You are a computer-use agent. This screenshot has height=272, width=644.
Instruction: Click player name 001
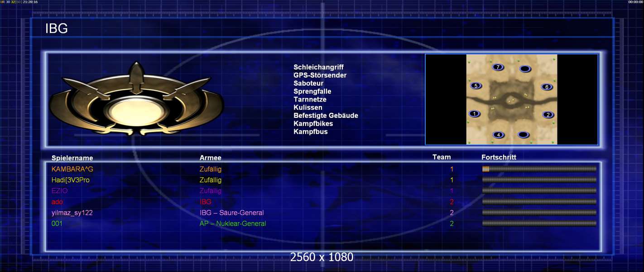click(57, 223)
